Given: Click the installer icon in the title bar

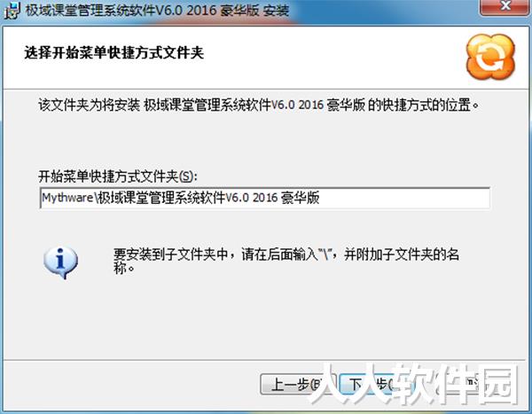Looking at the screenshot, I should (12, 11).
